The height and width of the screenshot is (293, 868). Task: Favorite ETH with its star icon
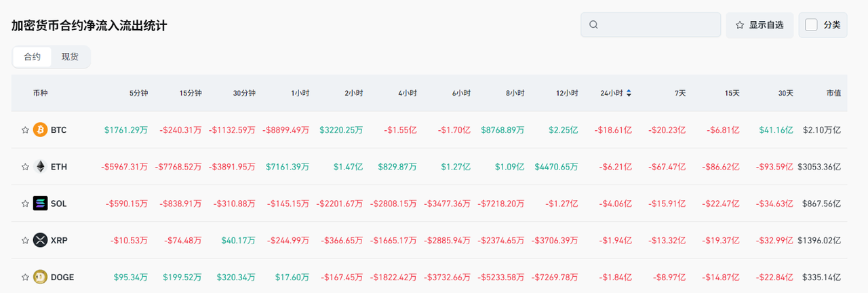pyautogui.click(x=25, y=166)
